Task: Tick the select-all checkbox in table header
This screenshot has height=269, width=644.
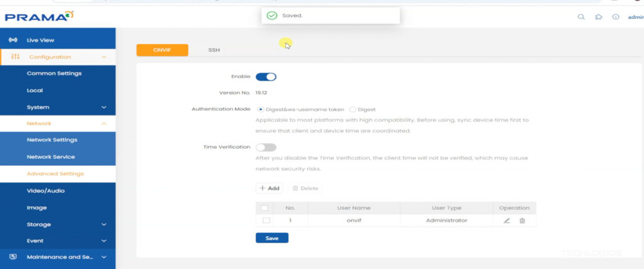Action: coord(264,208)
